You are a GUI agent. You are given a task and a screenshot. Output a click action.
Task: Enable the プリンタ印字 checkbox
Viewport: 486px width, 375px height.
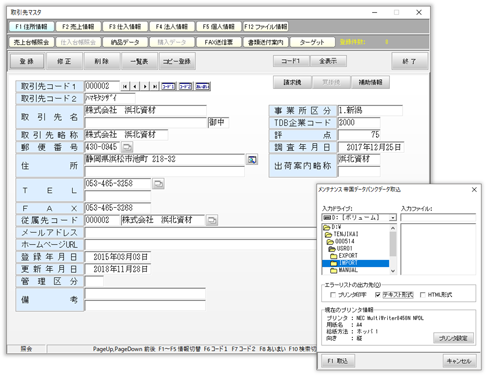coord(332,295)
